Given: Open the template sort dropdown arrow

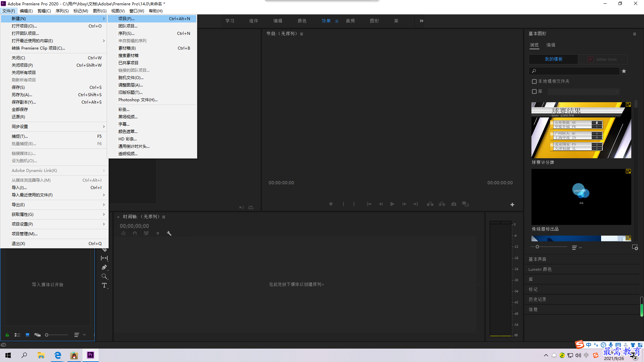Looking at the screenshot, I should [x=580, y=248].
